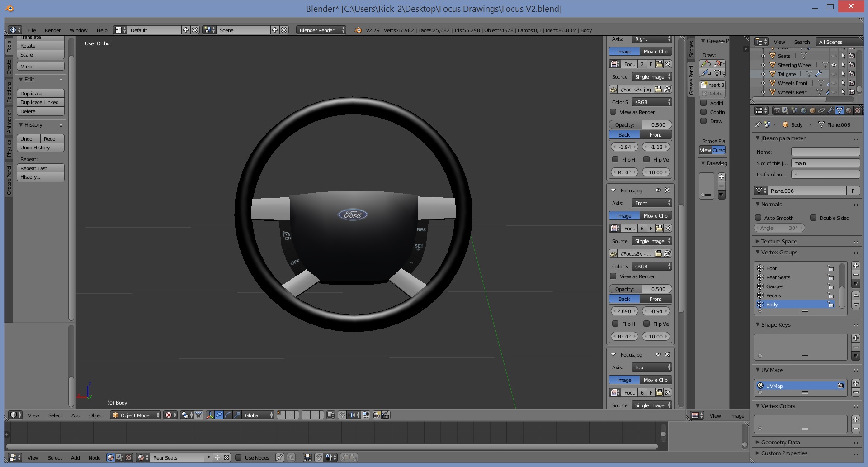Open the Object menu in 3D header

click(96, 415)
